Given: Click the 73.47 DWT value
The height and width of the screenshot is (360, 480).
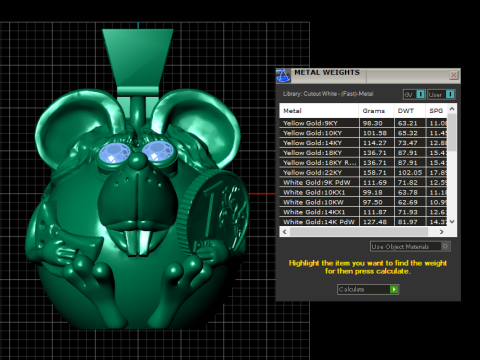Looking at the screenshot, I should point(407,143).
